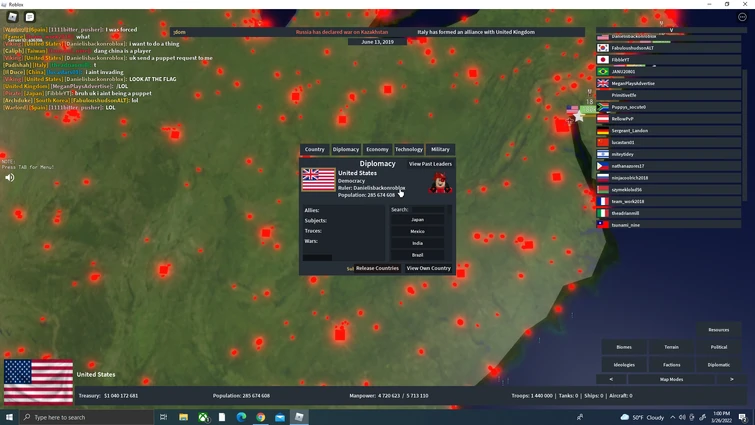Click the white star capital marker on map

tap(578, 117)
